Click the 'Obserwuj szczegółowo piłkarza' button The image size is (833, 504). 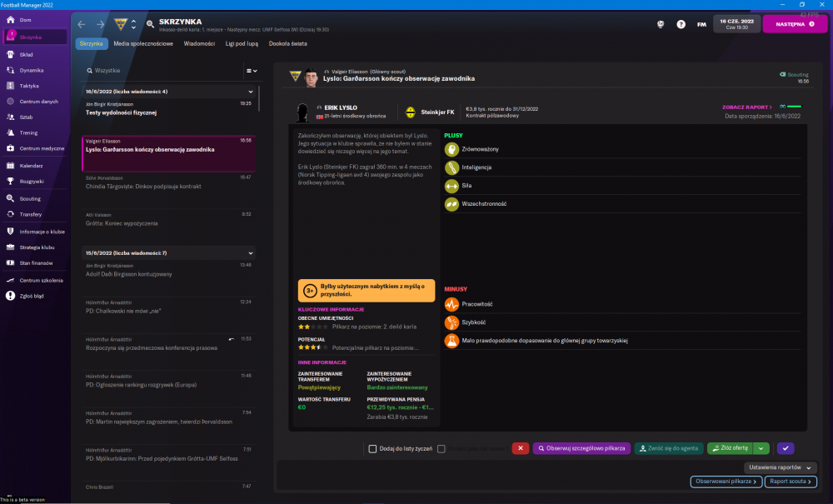(581, 448)
